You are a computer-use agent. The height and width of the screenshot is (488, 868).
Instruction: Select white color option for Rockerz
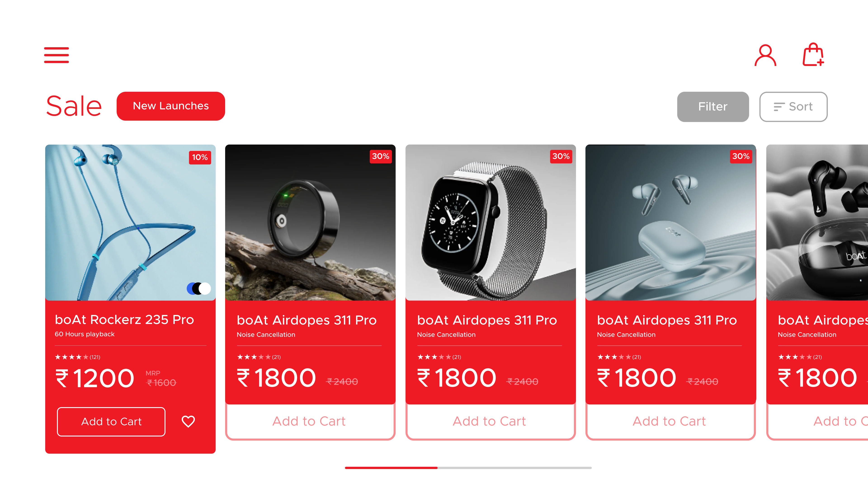205,289
